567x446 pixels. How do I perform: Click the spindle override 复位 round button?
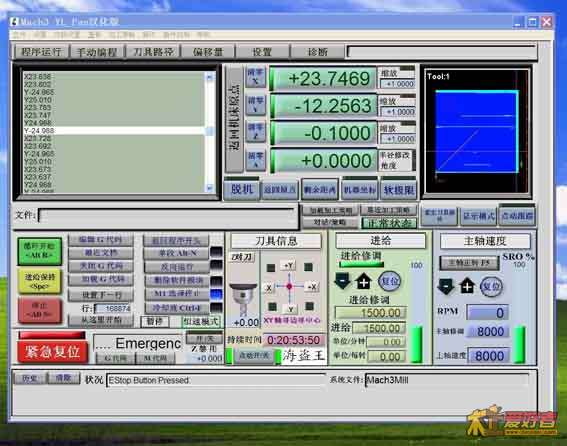[x=491, y=286]
